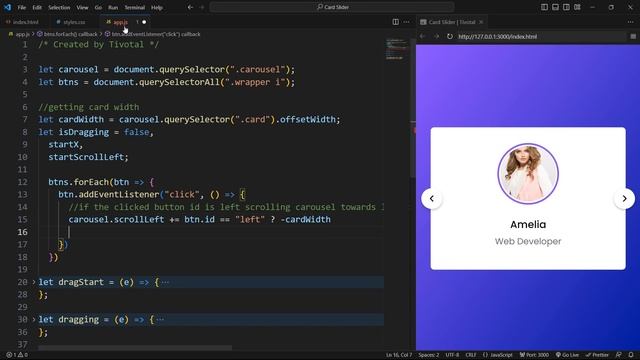
Task: Change the UTF-8 file encoding
Action: (x=452, y=355)
